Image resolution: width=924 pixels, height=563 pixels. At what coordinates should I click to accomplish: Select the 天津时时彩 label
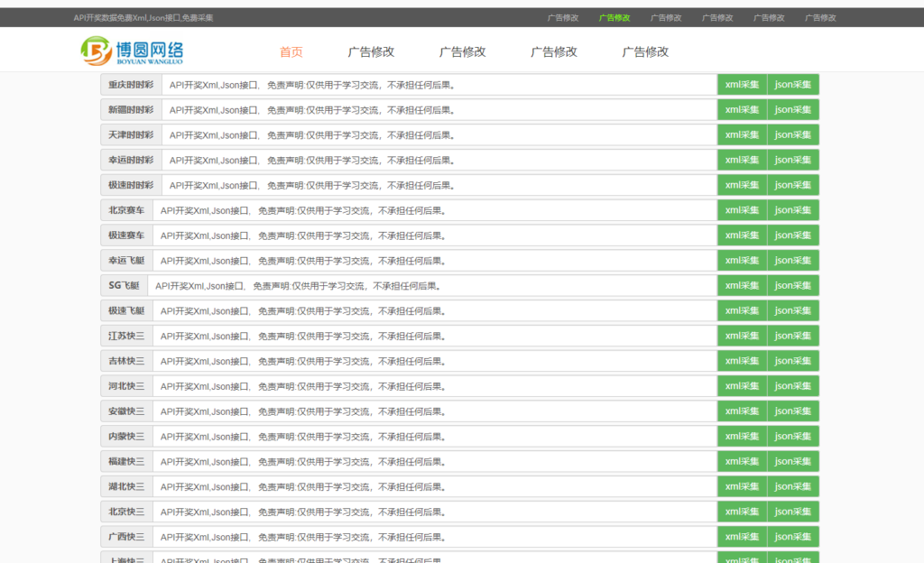coord(131,135)
